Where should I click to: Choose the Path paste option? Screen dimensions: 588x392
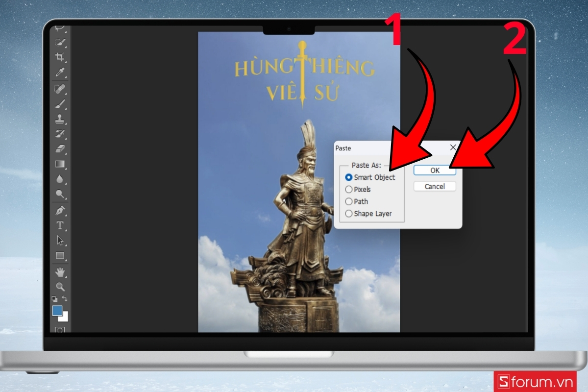click(x=357, y=201)
